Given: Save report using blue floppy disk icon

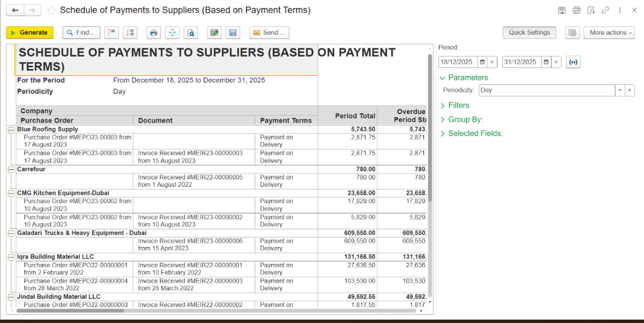Looking at the screenshot, I should click(x=233, y=33).
